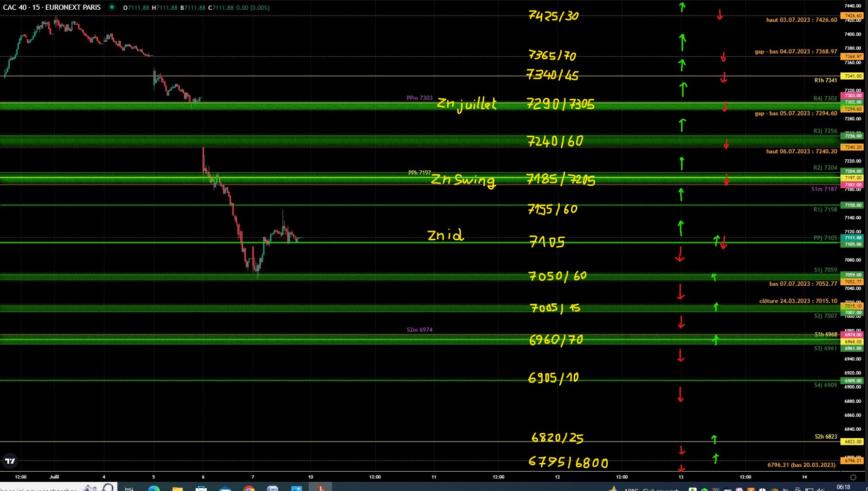
Task: Select the 'Zn Swing' handwritten annotation
Action: 463,180
